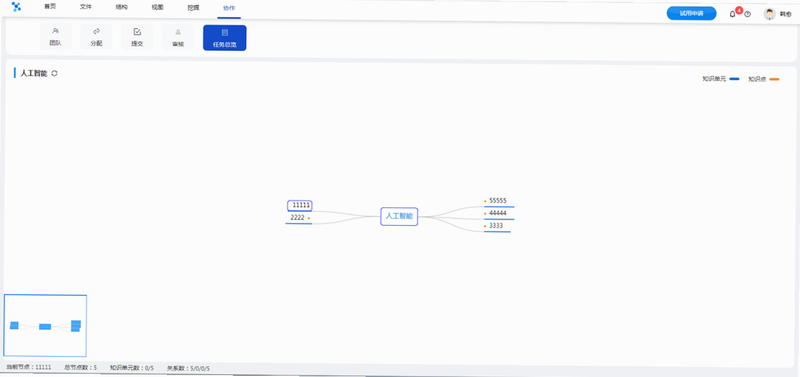The height and width of the screenshot is (377, 800).
Task: Open the help question-mark icon
Action: click(747, 14)
